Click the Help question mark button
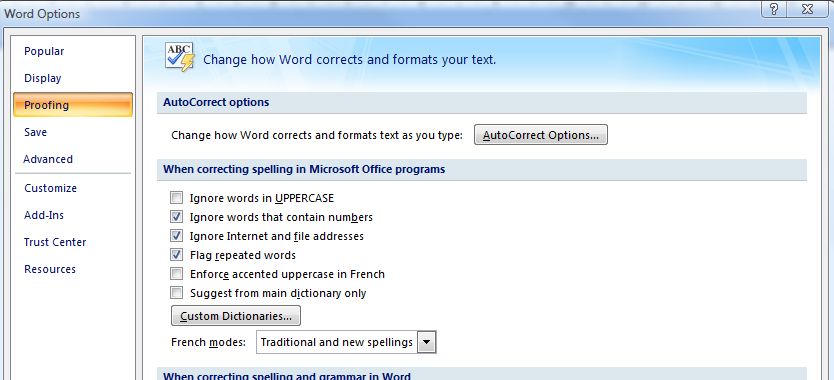The height and width of the screenshot is (380, 834). pos(774,10)
